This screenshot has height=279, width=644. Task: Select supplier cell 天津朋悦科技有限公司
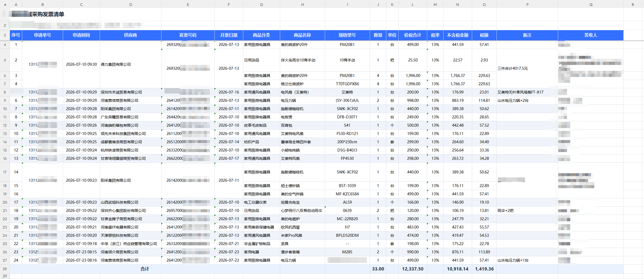(x=130, y=235)
